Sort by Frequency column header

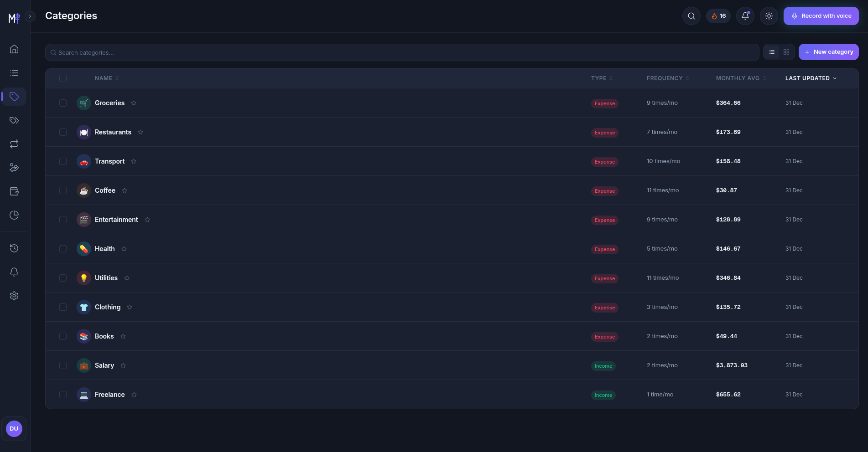[668, 78]
